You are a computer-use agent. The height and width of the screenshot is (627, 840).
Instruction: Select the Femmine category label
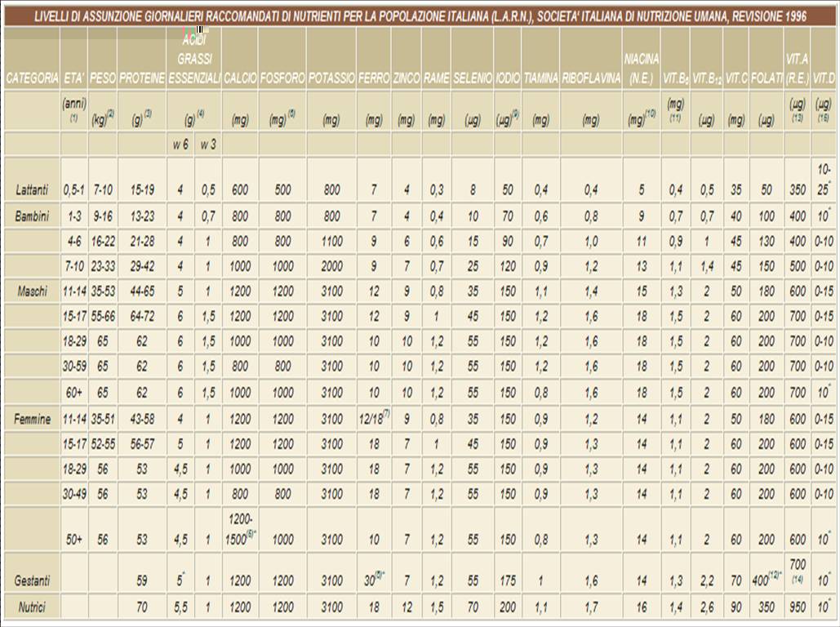click(x=32, y=420)
